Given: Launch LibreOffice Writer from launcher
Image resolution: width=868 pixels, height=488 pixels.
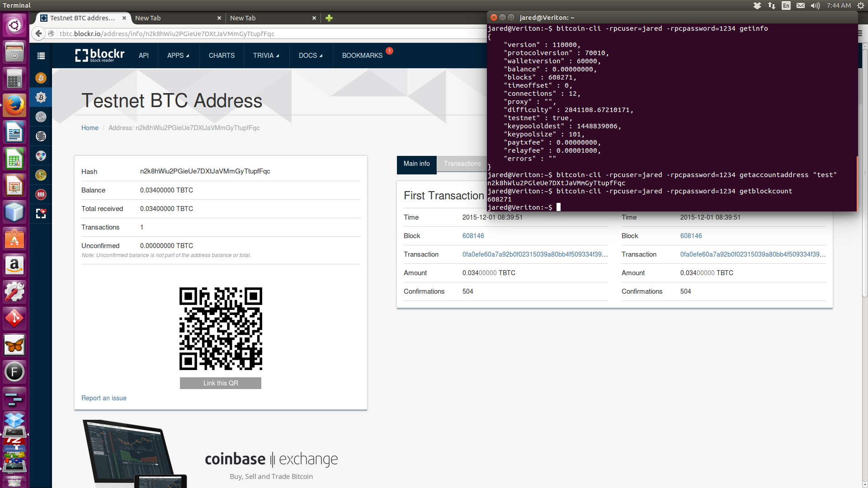Looking at the screenshot, I should point(14,132).
